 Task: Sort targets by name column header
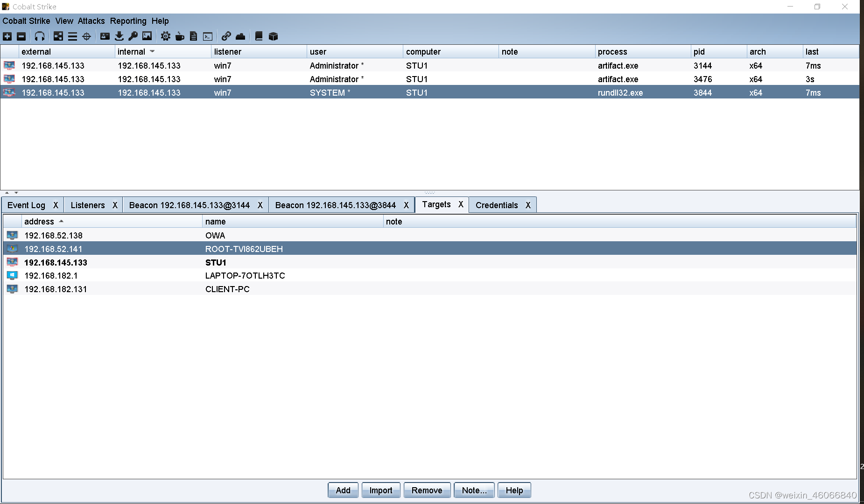coord(293,222)
